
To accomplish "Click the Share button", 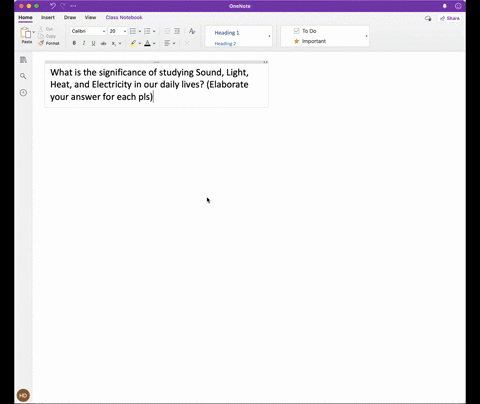I will 450,18.
